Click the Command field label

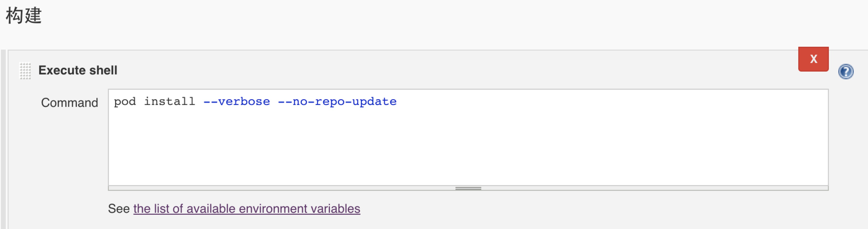point(69,103)
